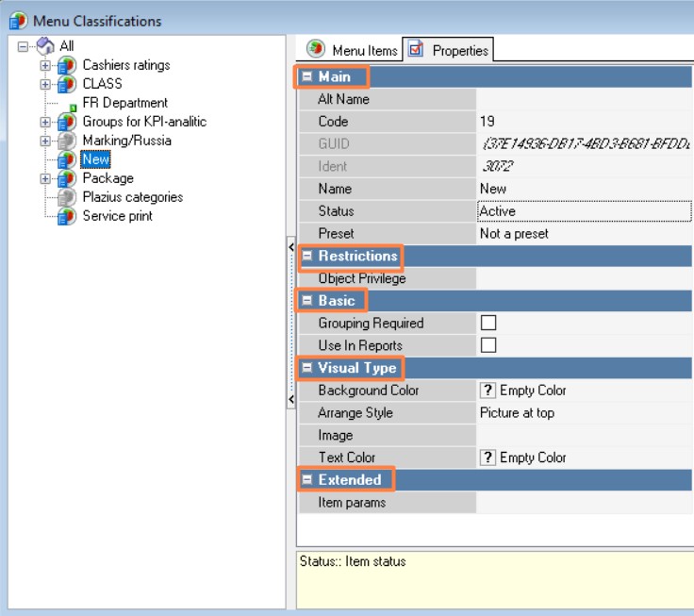
Task: Select the All tree root label
Action: (x=67, y=46)
